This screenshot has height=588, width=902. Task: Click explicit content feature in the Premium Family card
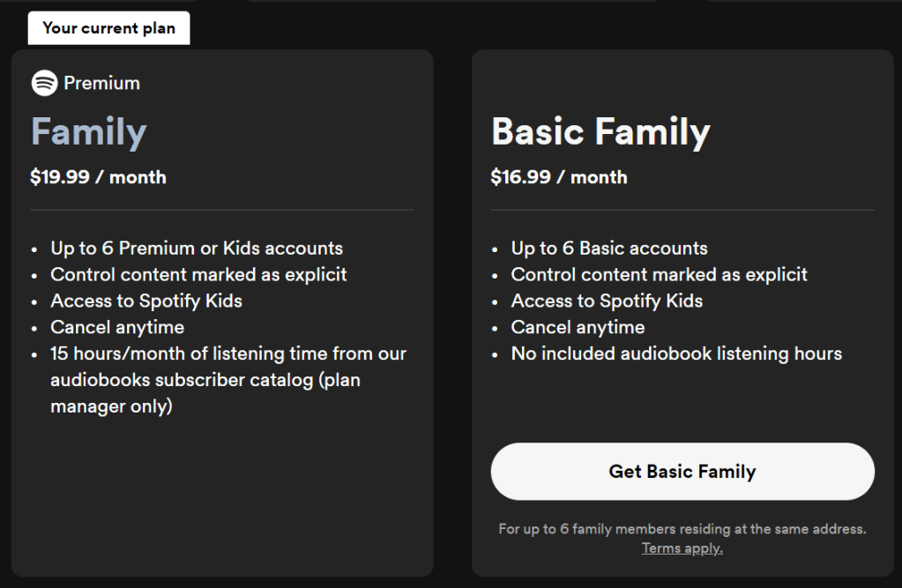(198, 274)
